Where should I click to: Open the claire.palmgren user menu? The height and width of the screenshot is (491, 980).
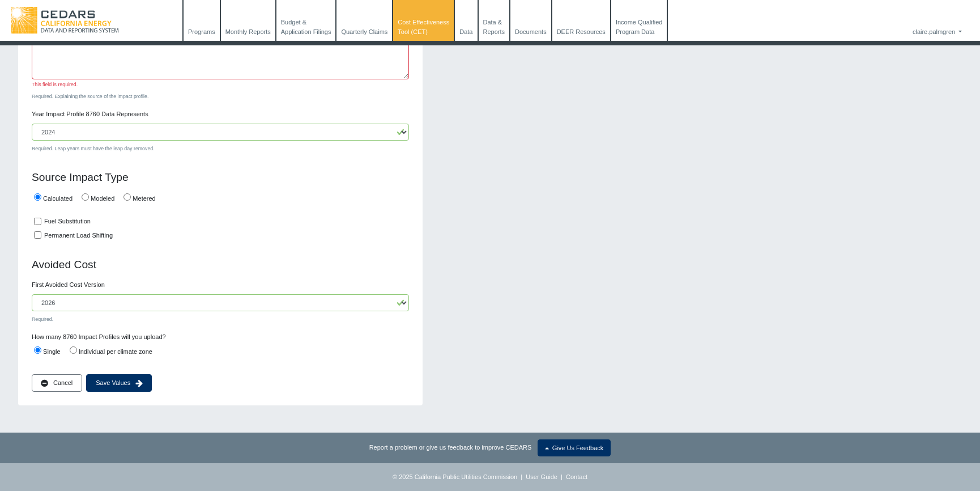[x=936, y=32]
